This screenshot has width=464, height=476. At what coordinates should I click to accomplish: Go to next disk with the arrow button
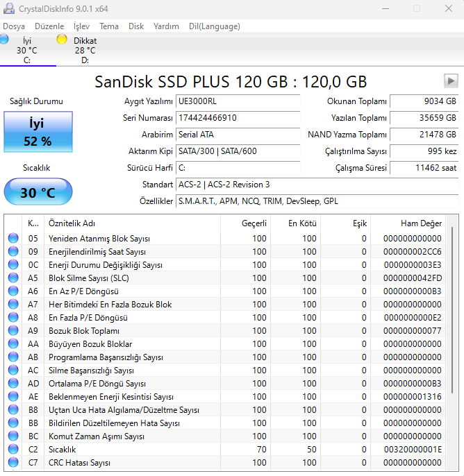451,81
